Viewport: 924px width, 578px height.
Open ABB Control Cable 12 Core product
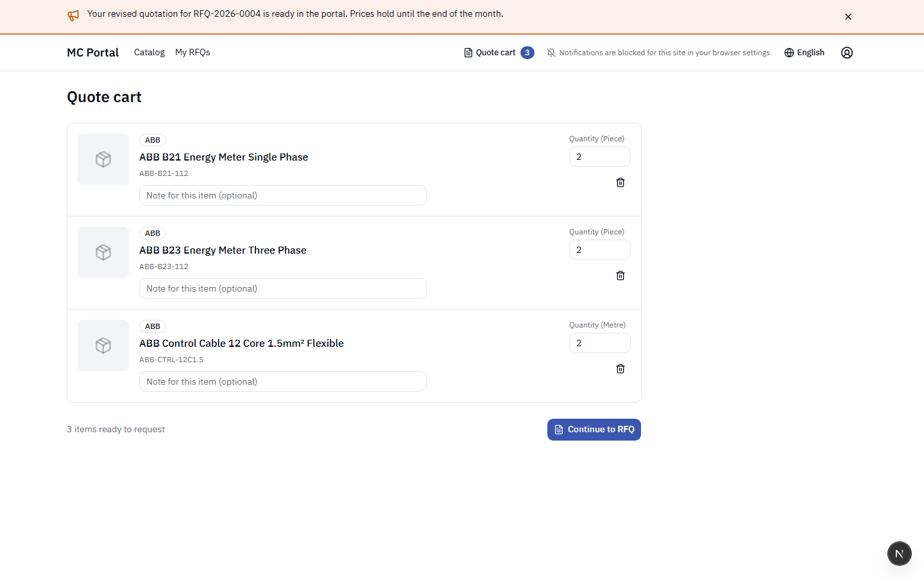coord(241,344)
